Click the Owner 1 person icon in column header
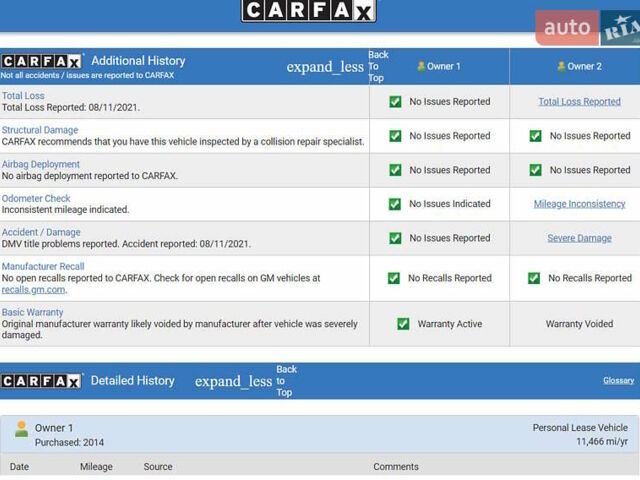This screenshot has height=480, width=640. coord(422,66)
